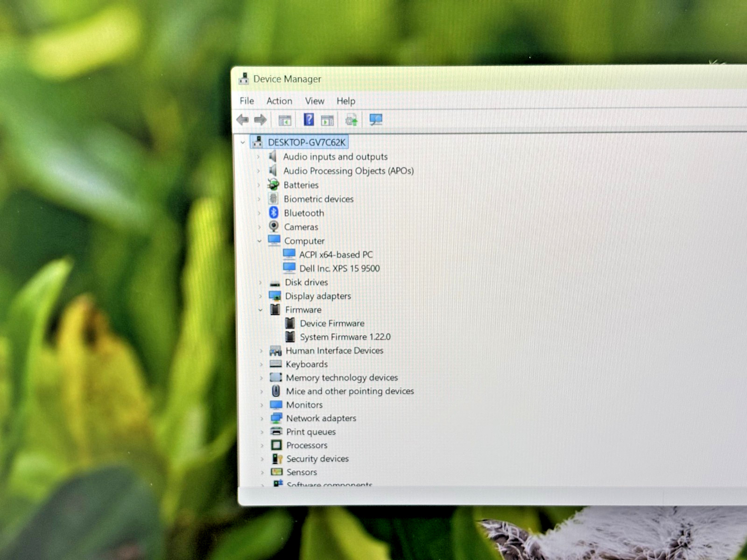
Task: Click the Back arrow toolbar icon
Action: click(x=242, y=120)
